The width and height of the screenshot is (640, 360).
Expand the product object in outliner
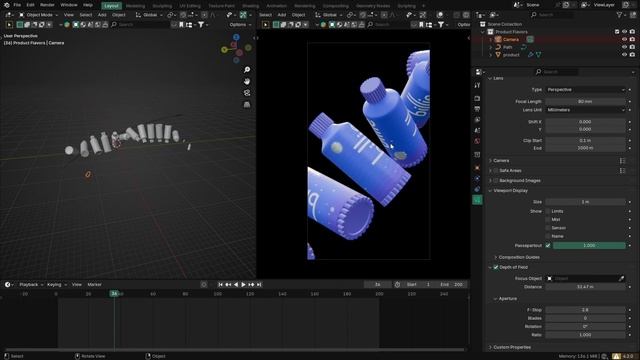(491, 55)
